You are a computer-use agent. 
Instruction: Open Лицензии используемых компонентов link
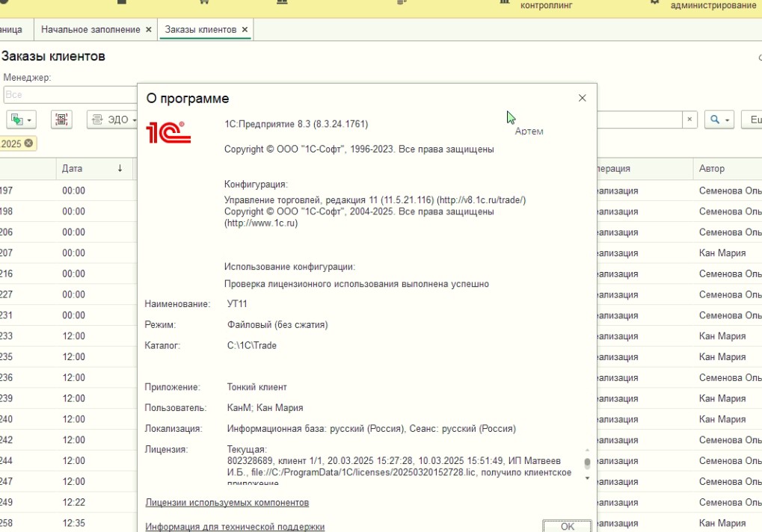click(x=227, y=503)
